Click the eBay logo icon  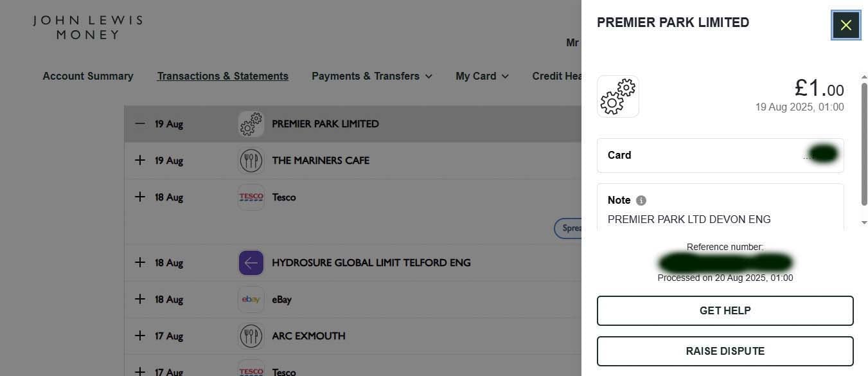[251, 299]
